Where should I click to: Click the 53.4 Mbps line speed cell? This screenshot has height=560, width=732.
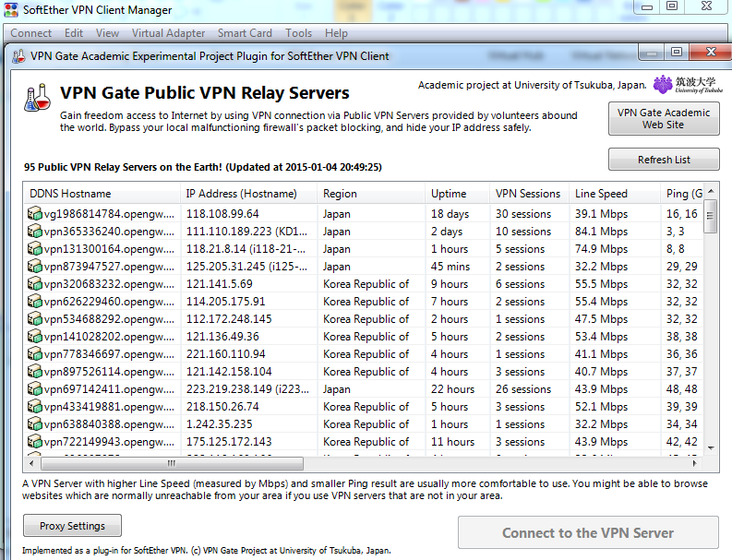[x=601, y=337]
